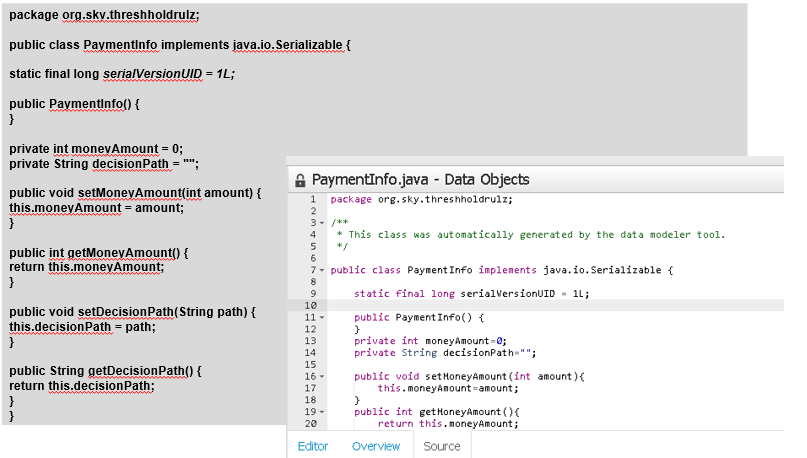Switch to the Editor tab
807x458 pixels.
click(x=313, y=446)
